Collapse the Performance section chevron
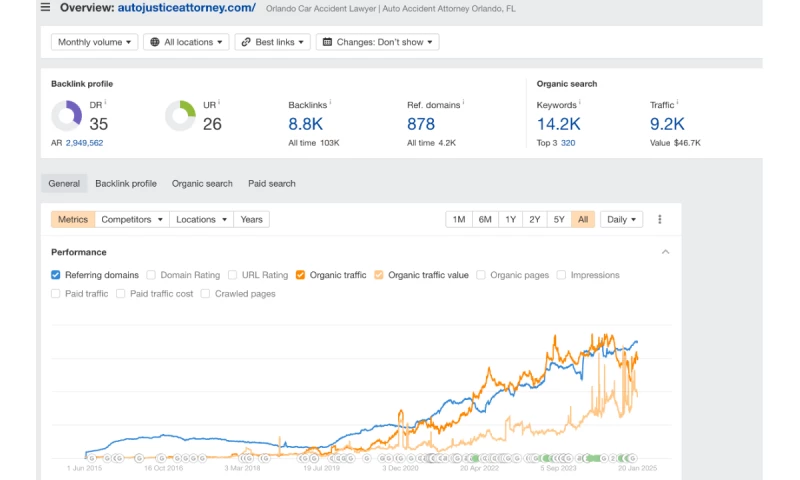 point(666,252)
